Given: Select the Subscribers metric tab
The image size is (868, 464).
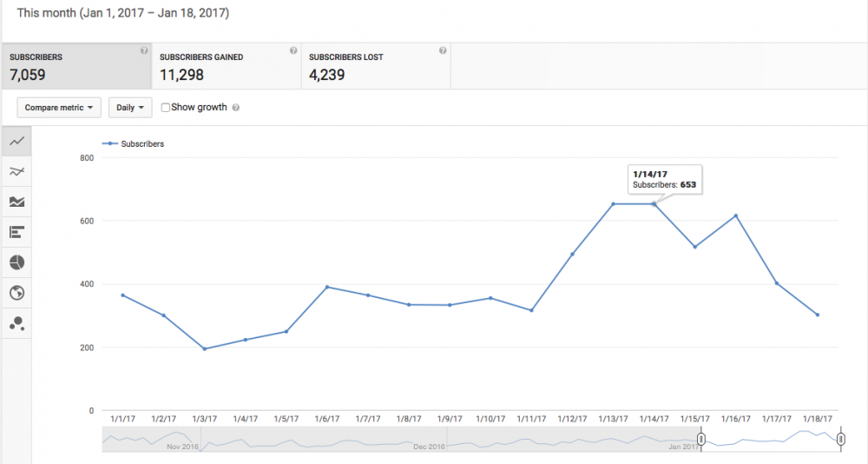Looking at the screenshot, I should pos(76,66).
